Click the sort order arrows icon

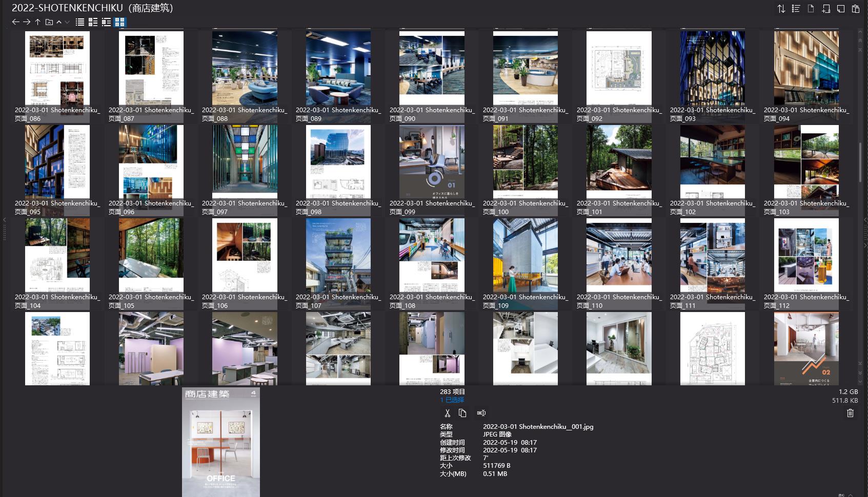pos(781,9)
